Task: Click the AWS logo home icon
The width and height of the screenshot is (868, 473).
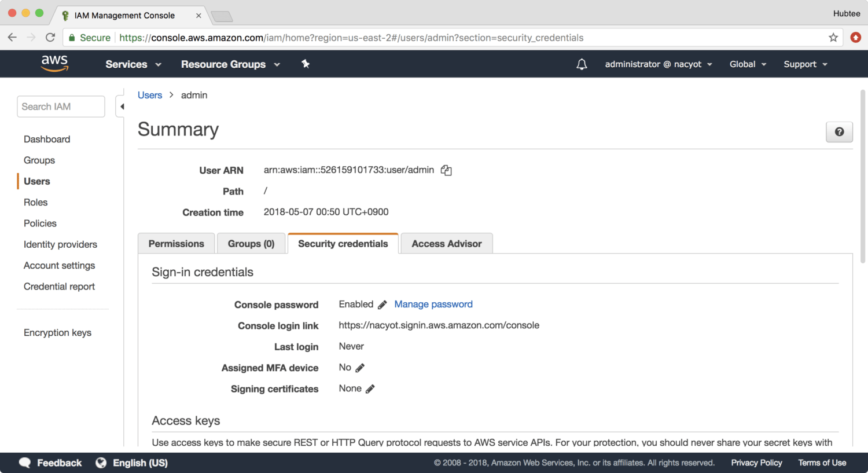Action: pyautogui.click(x=55, y=64)
